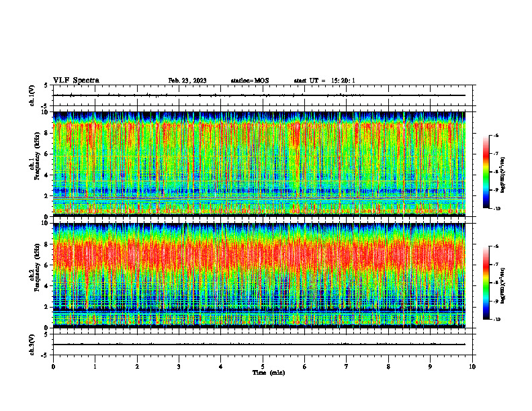Click time axis tick label "2"
This screenshot has height=411, width=532.
(x=137, y=367)
